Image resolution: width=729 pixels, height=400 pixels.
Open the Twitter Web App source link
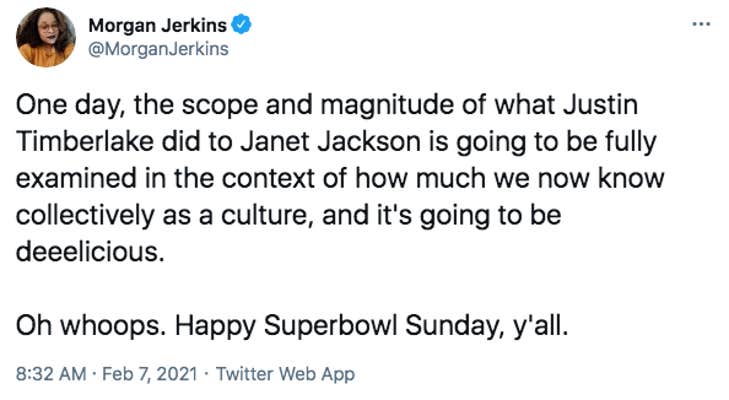285,374
